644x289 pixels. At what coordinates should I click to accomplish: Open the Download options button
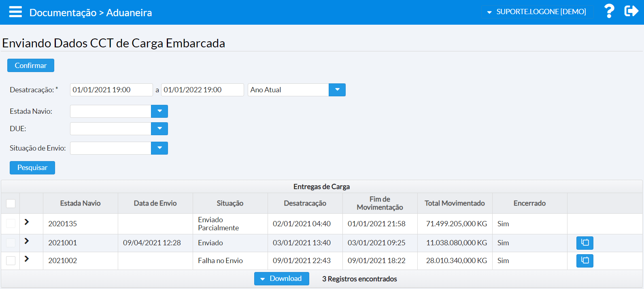[281, 278]
